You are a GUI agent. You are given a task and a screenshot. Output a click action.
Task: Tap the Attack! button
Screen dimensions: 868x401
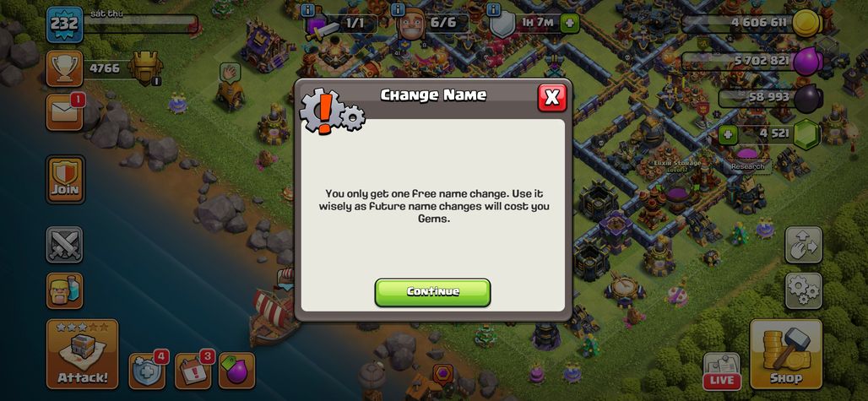[x=82, y=354]
